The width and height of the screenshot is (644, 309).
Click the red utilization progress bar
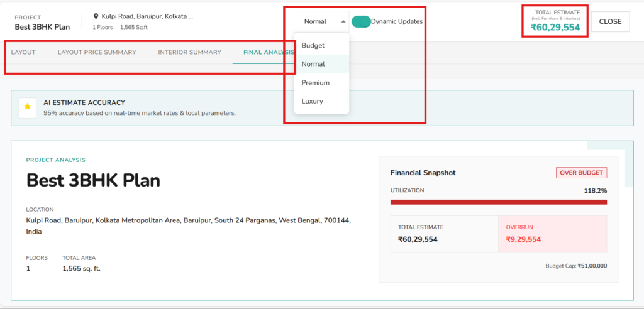click(x=498, y=202)
